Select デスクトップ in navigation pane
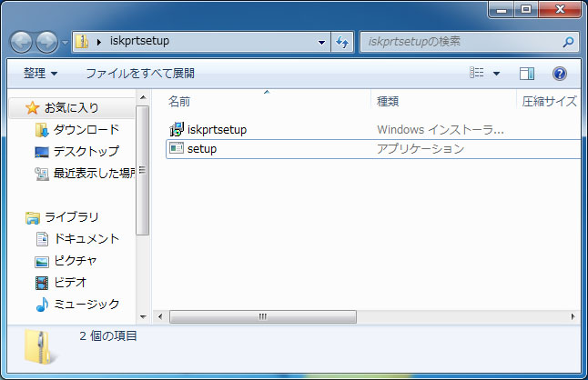Image resolution: width=588 pixels, height=380 pixels. tap(86, 152)
